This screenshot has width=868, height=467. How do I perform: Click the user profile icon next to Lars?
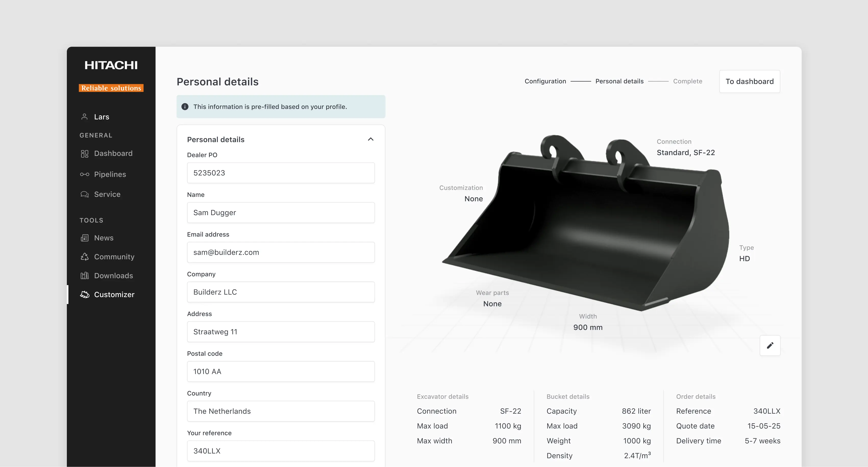point(84,117)
